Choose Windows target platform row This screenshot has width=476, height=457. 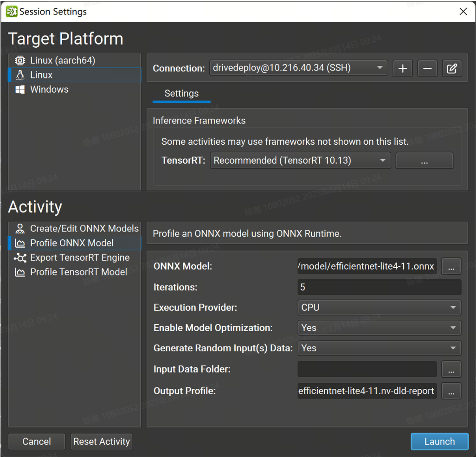tap(75, 90)
